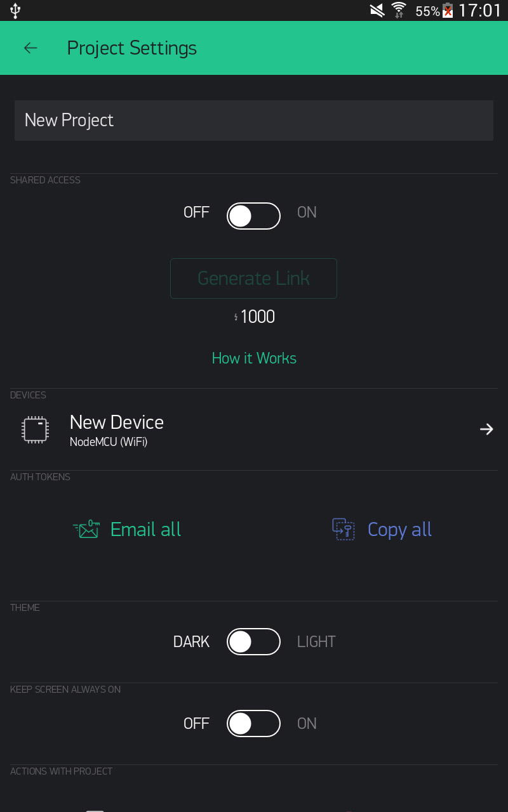The height and width of the screenshot is (812, 508).
Task: Switch the theme toggle to Light
Action: click(x=253, y=641)
